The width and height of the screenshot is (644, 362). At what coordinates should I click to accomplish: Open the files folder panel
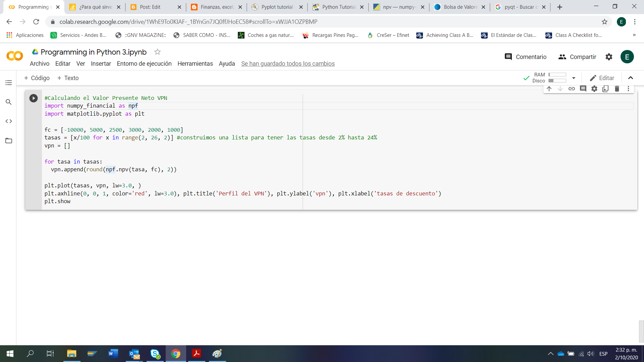9,141
